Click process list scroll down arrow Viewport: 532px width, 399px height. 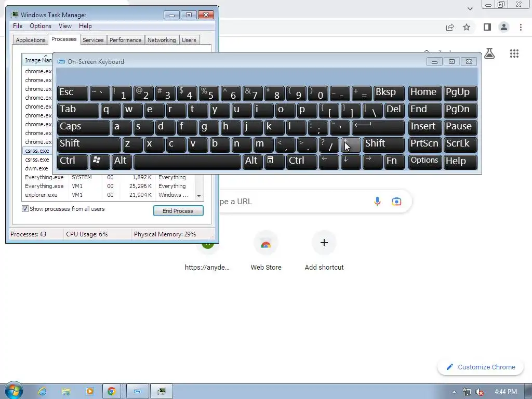199,196
